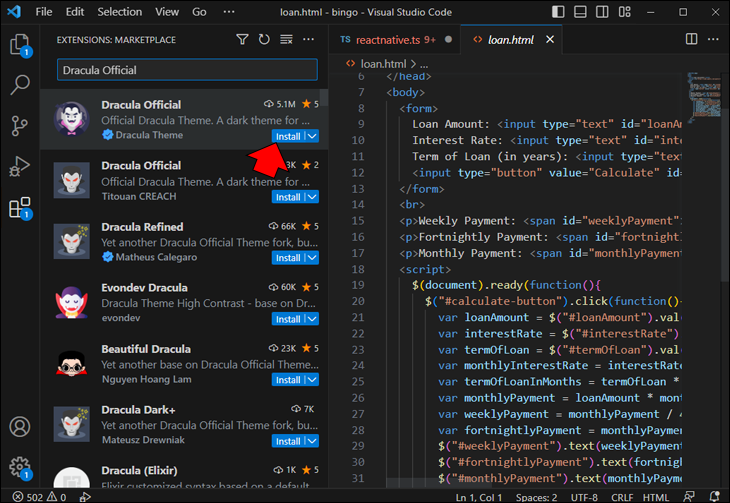The image size is (730, 503).
Task: Expand install dropdown for Dracula Dark+
Action: pos(312,441)
